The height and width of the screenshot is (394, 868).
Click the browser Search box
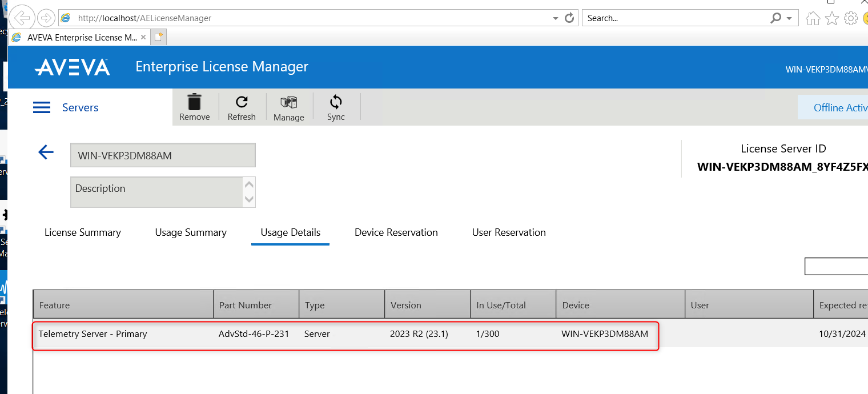(x=674, y=18)
